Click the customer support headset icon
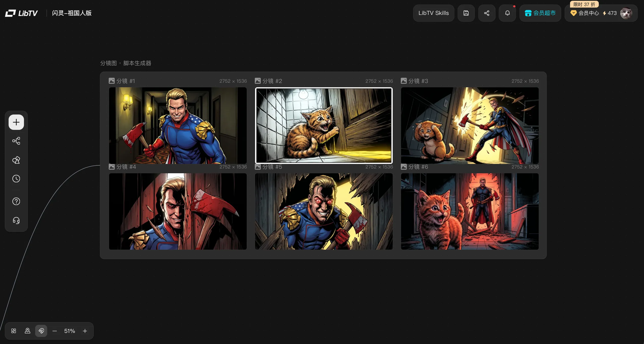 (x=16, y=220)
